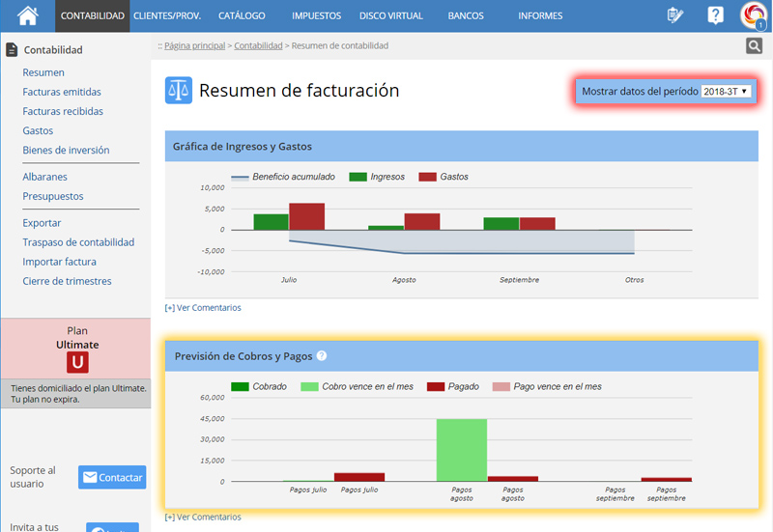Open the user profile avatar
This screenshot has width=773, height=532.
(x=754, y=15)
